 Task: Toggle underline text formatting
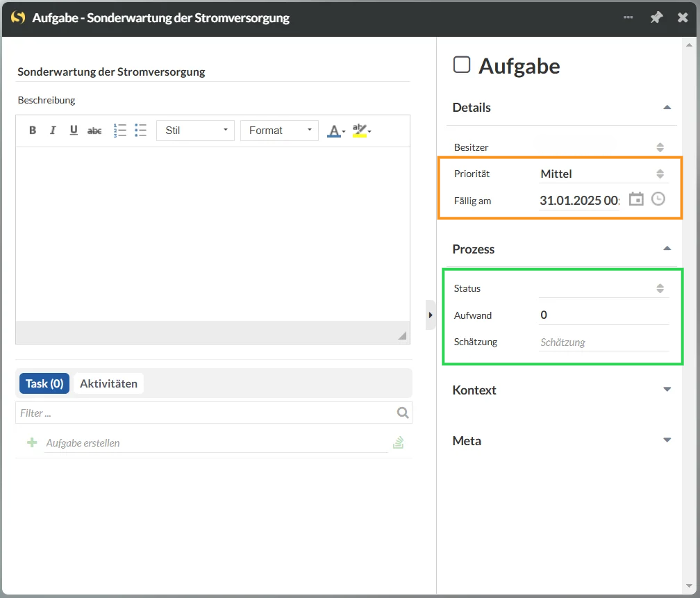coord(74,131)
